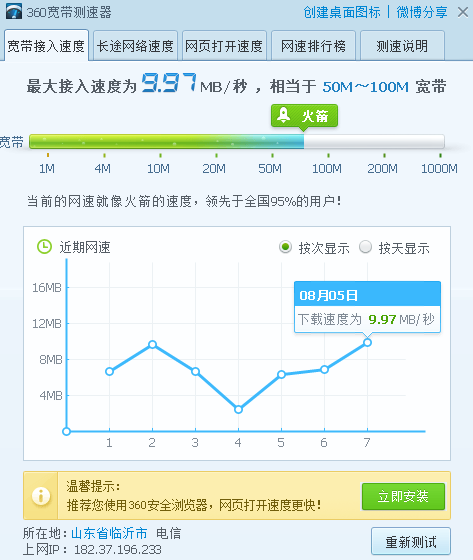The width and height of the screenshot is (473, 560).
Task: Click the 创建桌面图标 link
Action: [x=342, y=12]
